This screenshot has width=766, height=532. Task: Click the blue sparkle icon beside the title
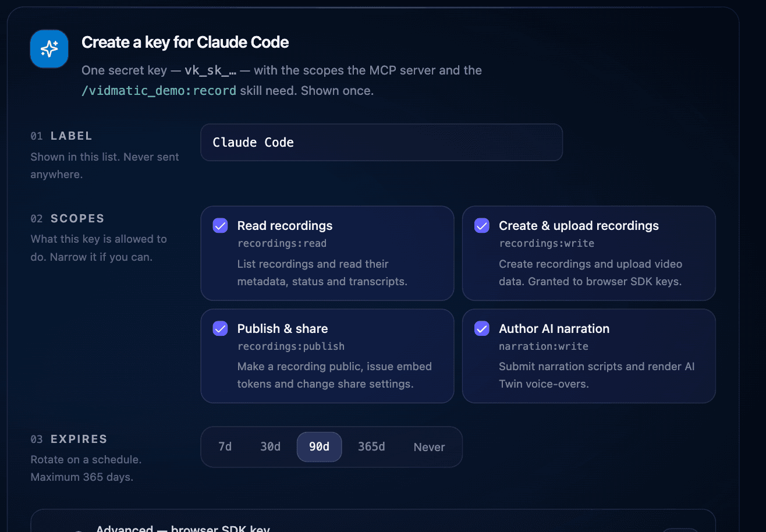49,49
